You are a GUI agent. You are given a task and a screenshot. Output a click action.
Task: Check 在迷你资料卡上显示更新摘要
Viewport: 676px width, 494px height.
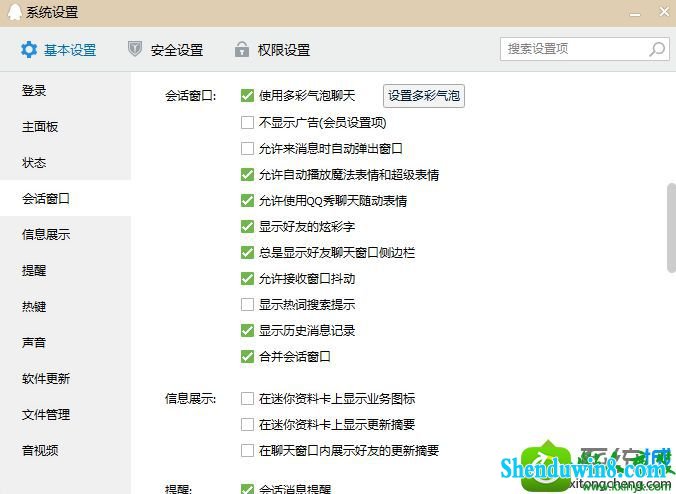click(x=247, y=425)
